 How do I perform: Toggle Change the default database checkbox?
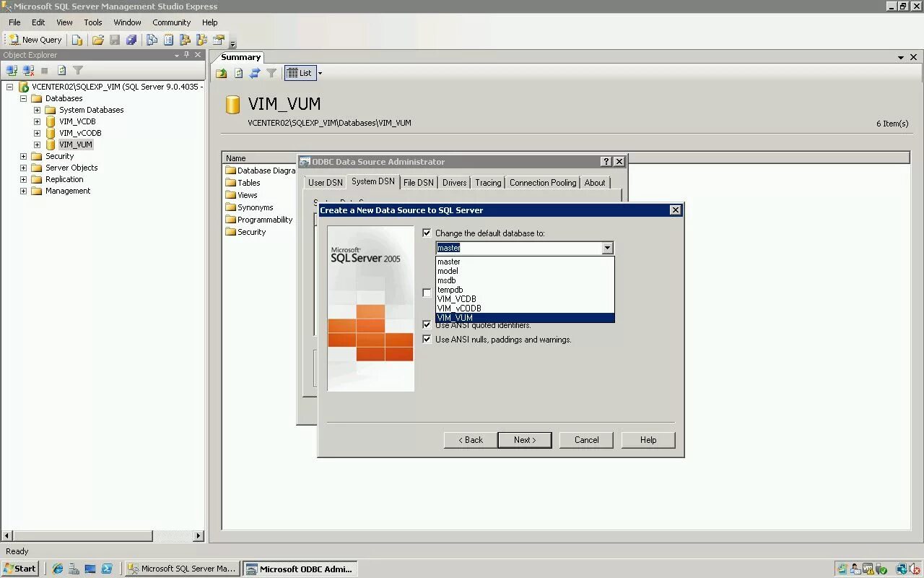(427, 233)
